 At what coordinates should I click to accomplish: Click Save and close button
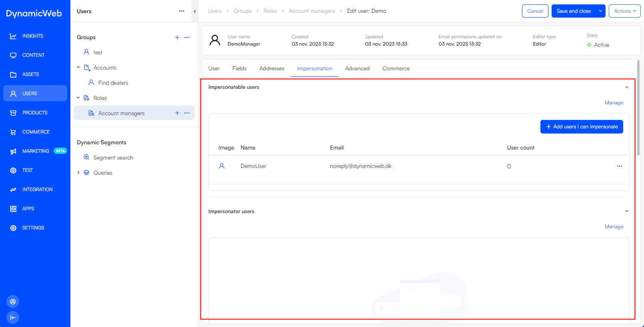pos(574,11)
